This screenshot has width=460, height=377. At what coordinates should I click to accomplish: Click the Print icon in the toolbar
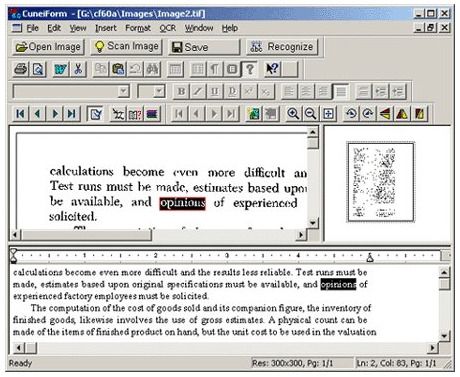point(21,69)
